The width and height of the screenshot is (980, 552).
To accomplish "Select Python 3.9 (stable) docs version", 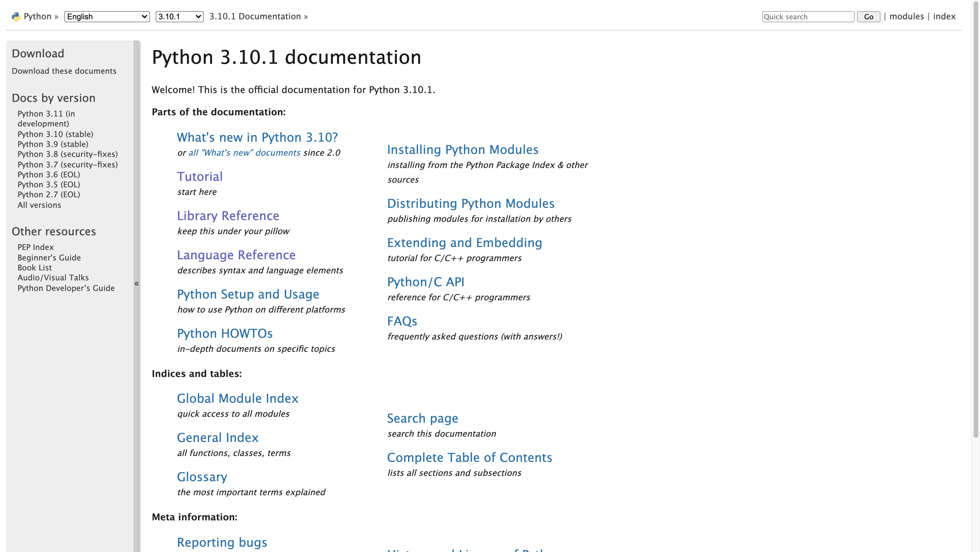I will (x=53, y=144).
